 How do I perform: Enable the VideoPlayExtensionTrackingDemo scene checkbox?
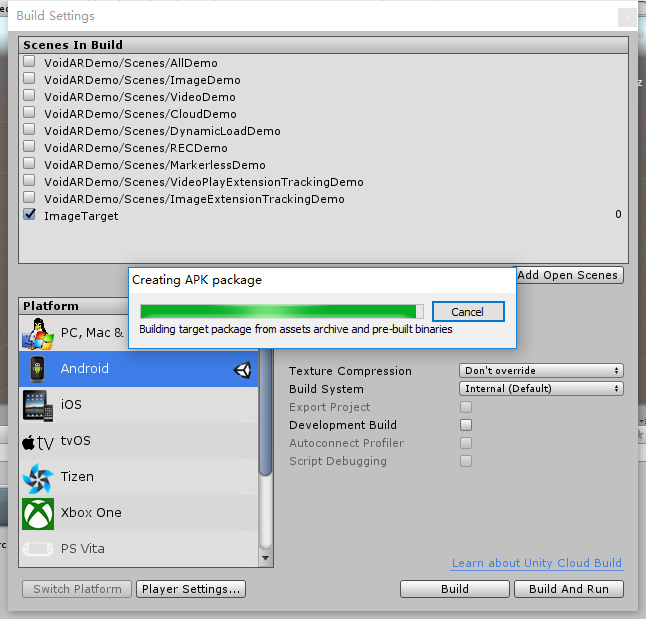pos(29,180)
